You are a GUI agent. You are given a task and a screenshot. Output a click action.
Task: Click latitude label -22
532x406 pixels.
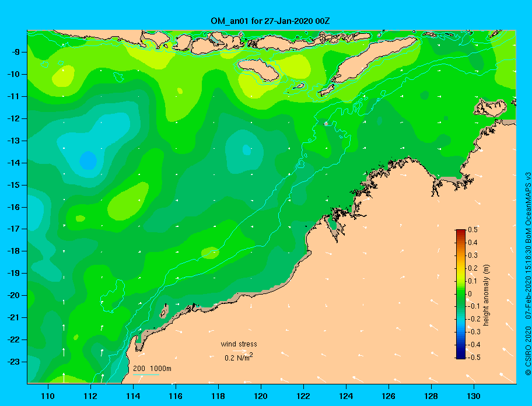[x=13, y=339]
